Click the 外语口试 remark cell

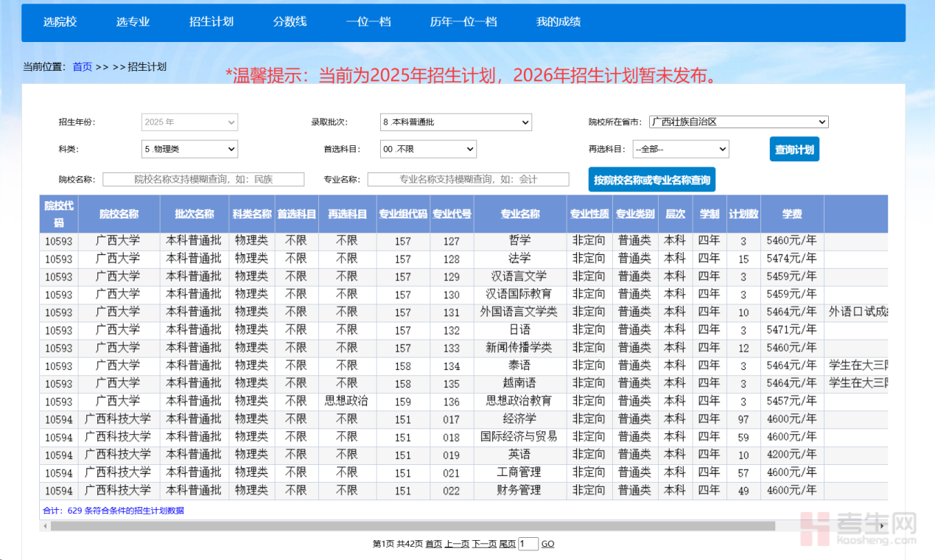click(856, 312)
